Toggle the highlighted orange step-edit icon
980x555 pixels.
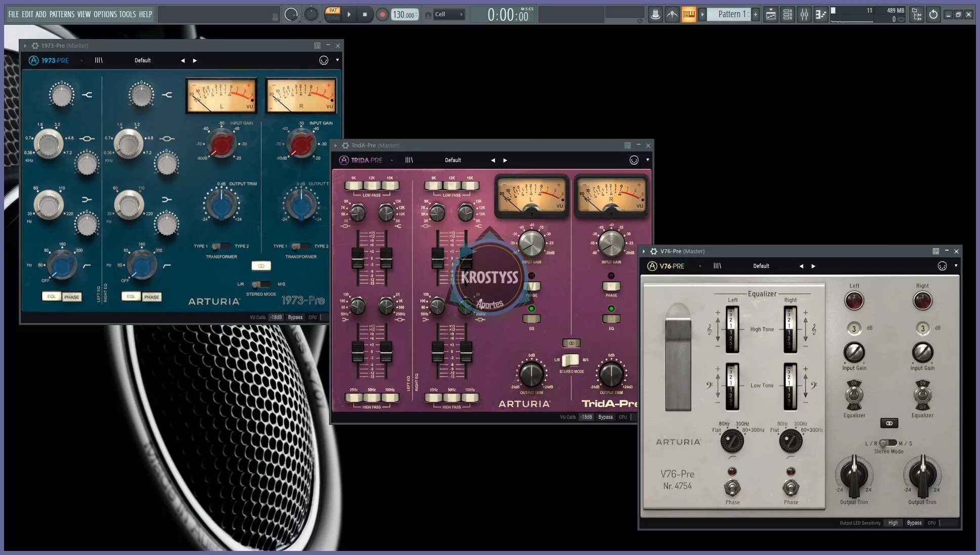[x=688, y=14]
